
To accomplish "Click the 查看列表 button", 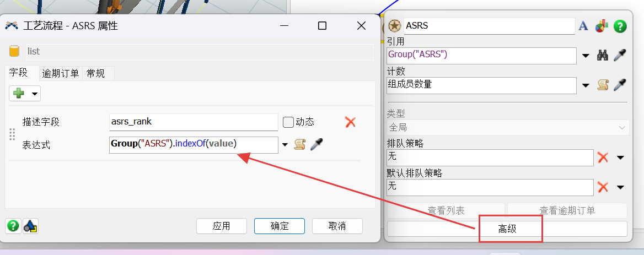I will tap(446, 211).
